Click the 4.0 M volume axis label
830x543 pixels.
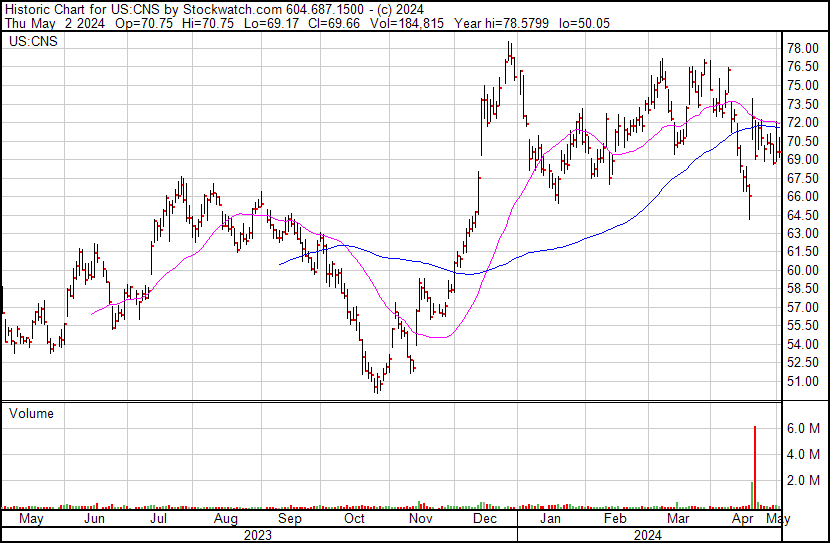point(804,454)
